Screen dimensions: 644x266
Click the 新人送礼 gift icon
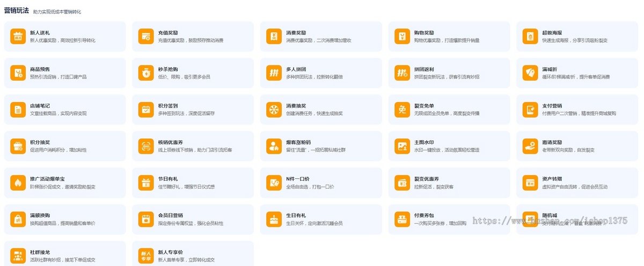coord(18,37)
